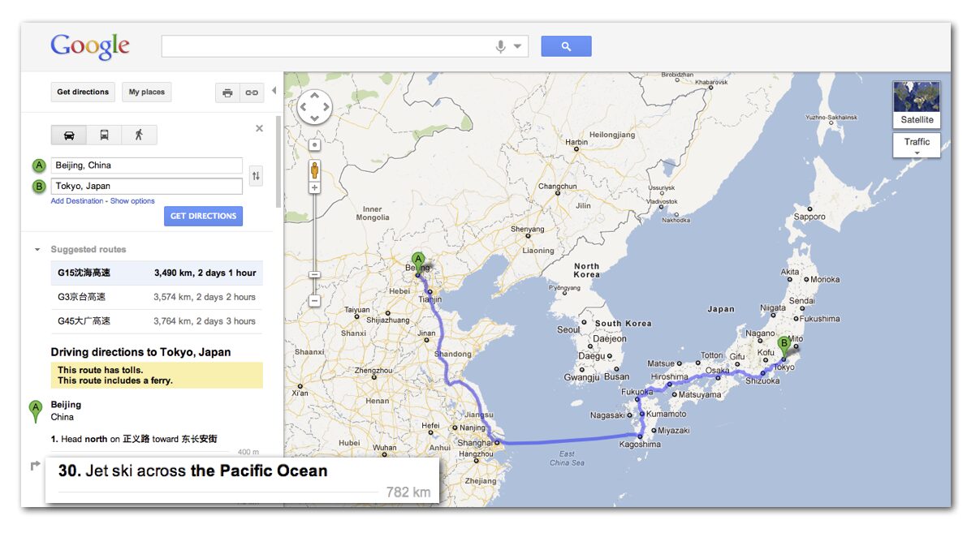Select the public transit mode icon
This screenshot has height=533, width=980.
[104, 135]
